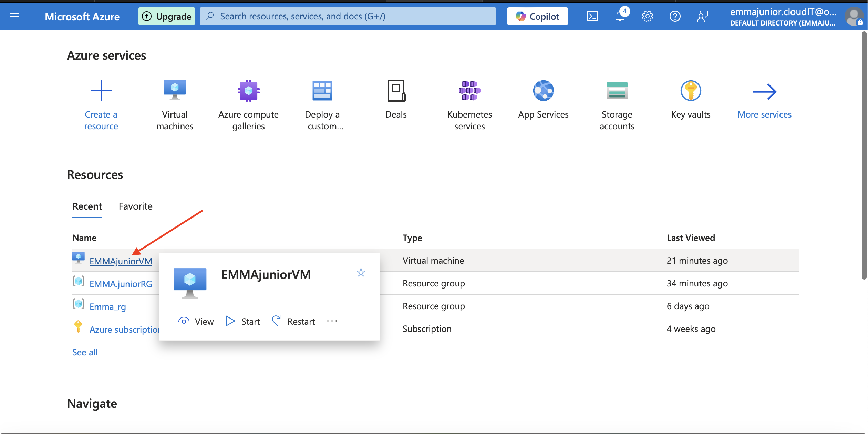Open the Azure subscription link
The image size is (868, 434).
click(124, 329)
